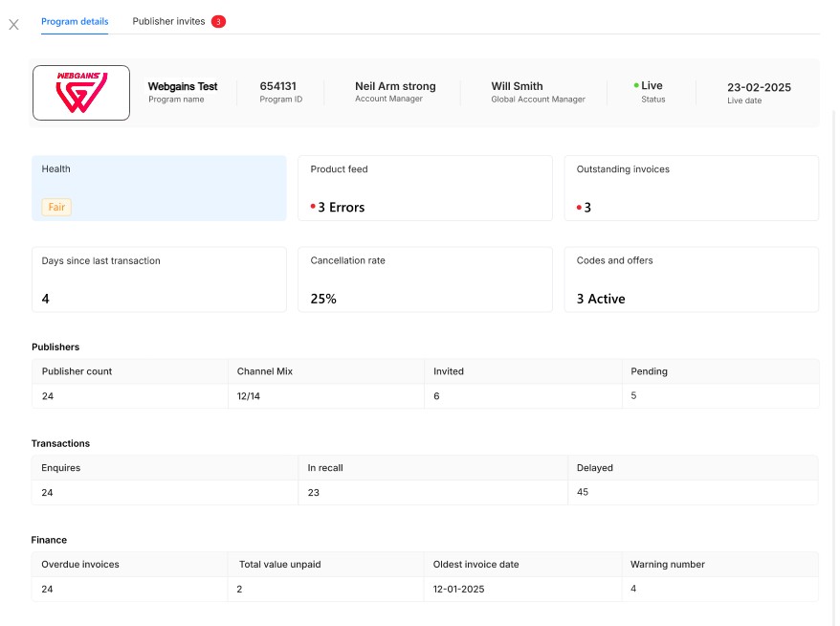Click the Channel Mix column header
The image size is (840, 626).
click(x=265, y=371)
